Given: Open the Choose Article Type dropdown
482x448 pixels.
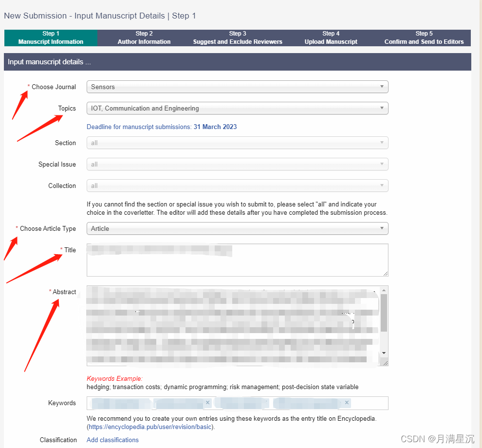Looking at the screenshot, I should coord(237,228).
